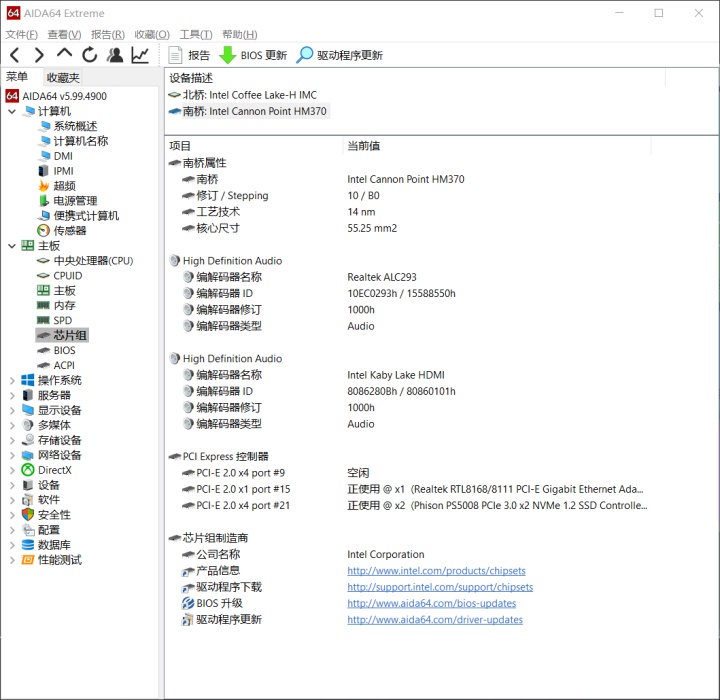This screenshot has height=700, width=720.
Task: Collapse the 计算机 tree node
Action: pyautogui.click(x=12, y=111)
